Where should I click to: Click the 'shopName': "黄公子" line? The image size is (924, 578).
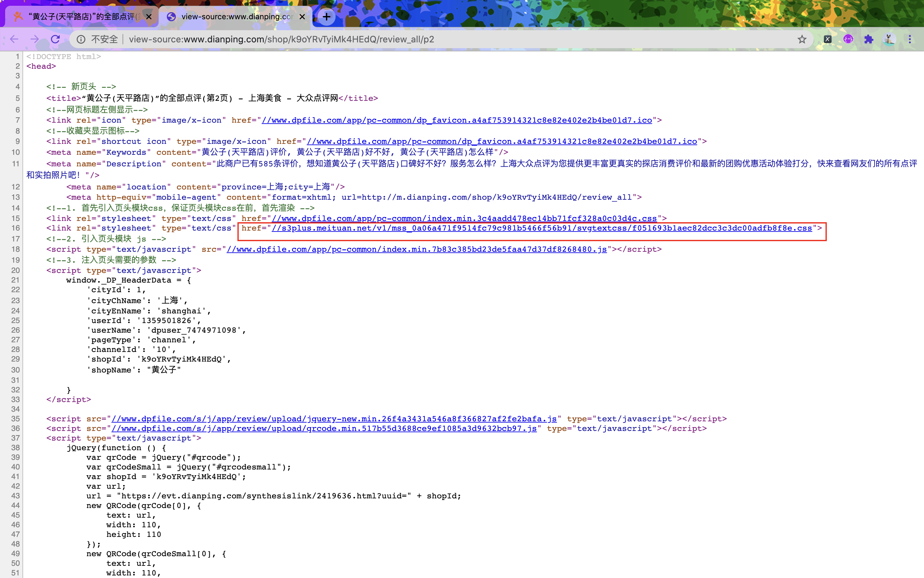point(134,370)
